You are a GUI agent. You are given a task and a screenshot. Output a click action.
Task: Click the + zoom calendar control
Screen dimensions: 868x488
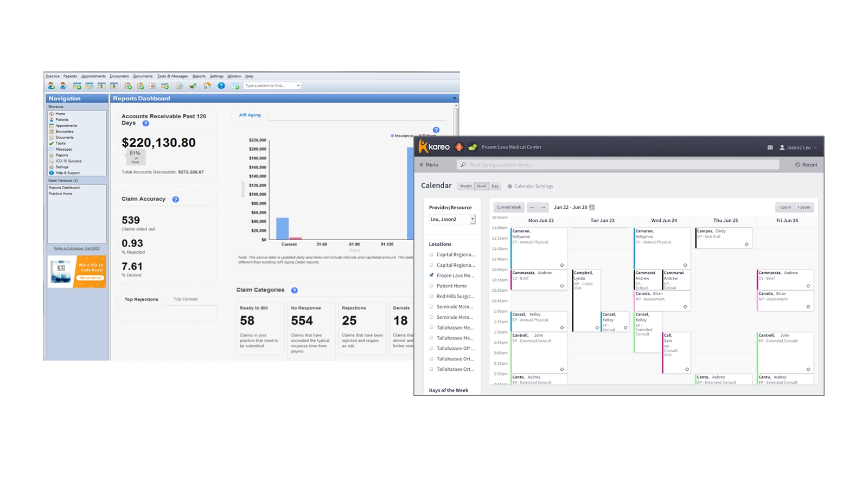click(x=804, y=207)
